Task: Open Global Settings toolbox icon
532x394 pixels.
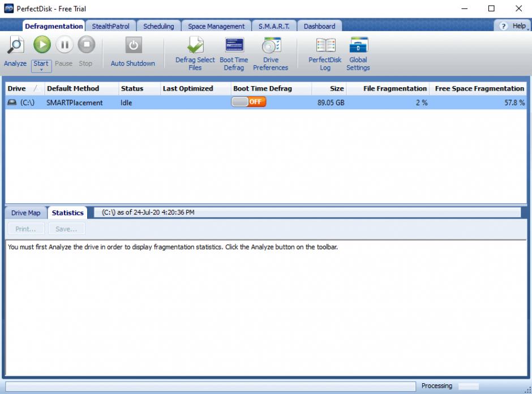Action: [358, 45]
